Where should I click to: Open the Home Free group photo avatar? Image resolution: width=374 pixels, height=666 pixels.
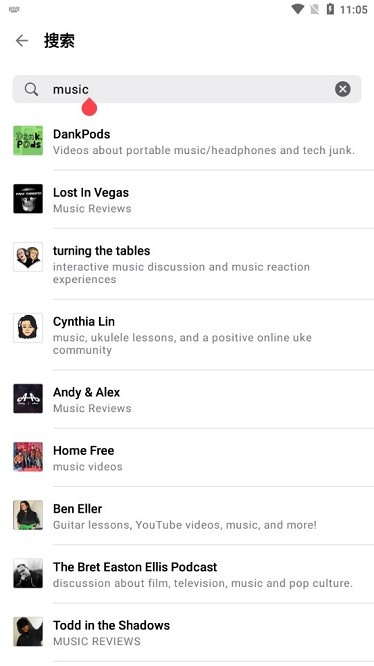click(28, 457)
